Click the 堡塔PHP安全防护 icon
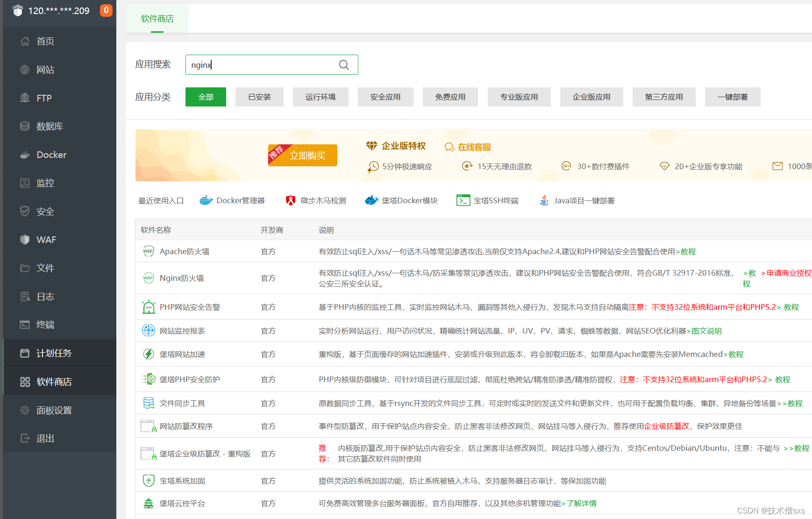The height and width of the screenshot is (519, 812). (x=148, y=379)
